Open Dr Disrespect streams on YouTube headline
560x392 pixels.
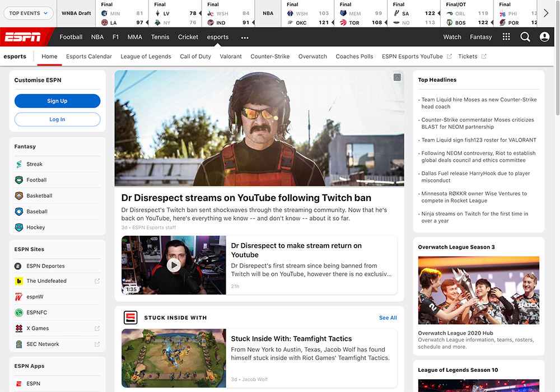(x=246, y=198)
